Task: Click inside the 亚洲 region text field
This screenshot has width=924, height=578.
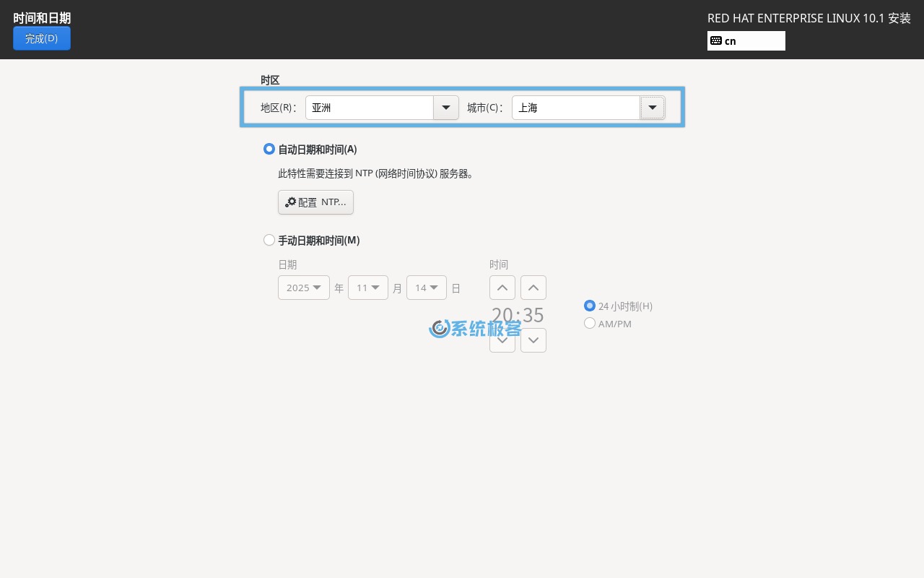Action: 368,108
